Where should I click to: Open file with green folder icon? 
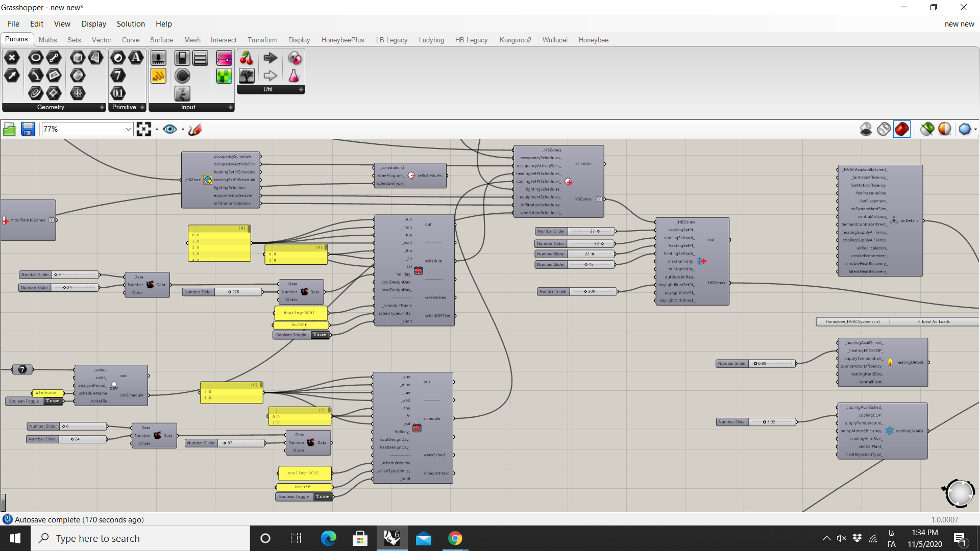(x=9, y=129)
